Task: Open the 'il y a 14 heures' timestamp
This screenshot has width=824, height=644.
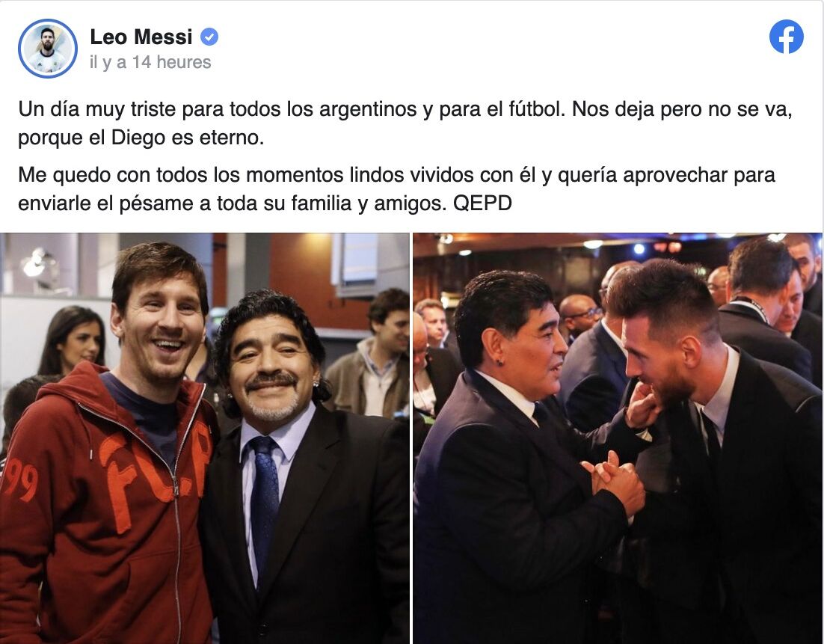Action: (x=150, y=62)
